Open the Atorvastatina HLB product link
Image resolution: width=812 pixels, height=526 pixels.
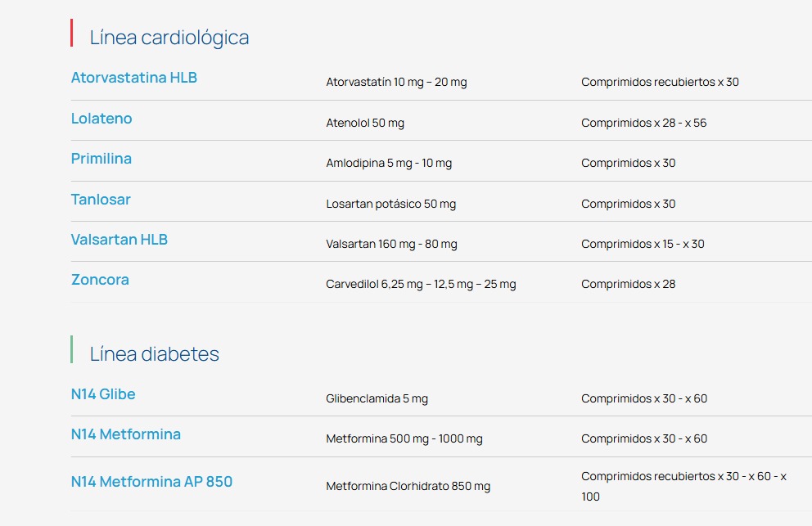133,78
